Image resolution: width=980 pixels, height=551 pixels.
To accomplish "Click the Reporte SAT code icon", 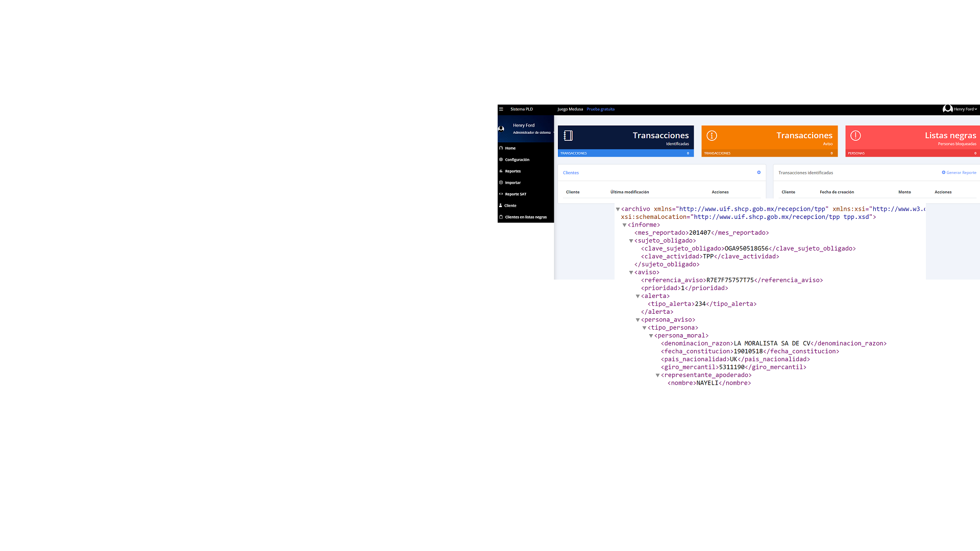I will click(501, 194).
